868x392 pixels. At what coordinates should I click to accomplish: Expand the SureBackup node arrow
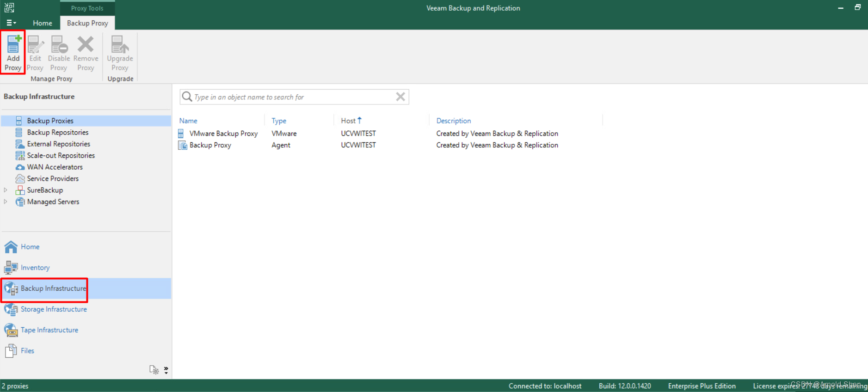(6, 190)
